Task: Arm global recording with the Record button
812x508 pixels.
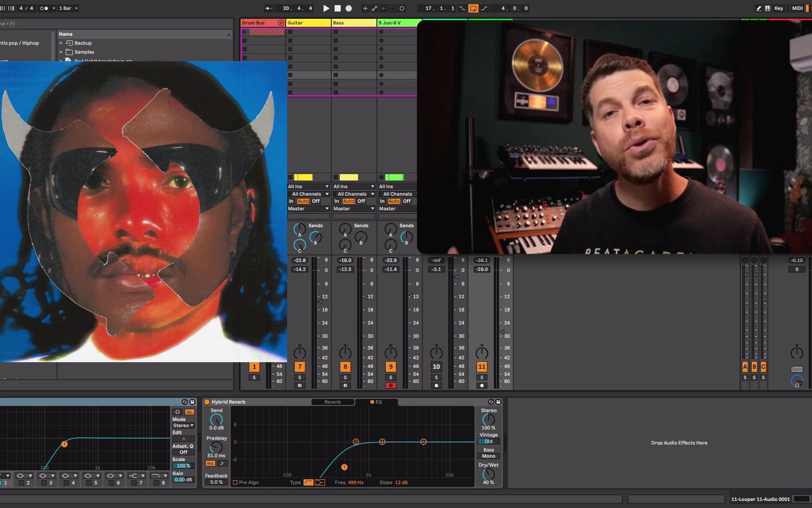Action: pyautogui.click(x=349, y=8)
